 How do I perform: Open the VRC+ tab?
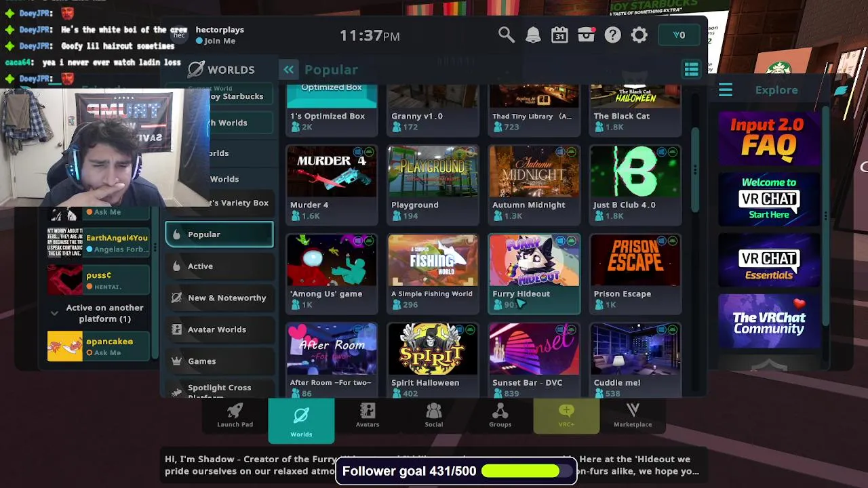pyautogui.click(x=566, y=415)
